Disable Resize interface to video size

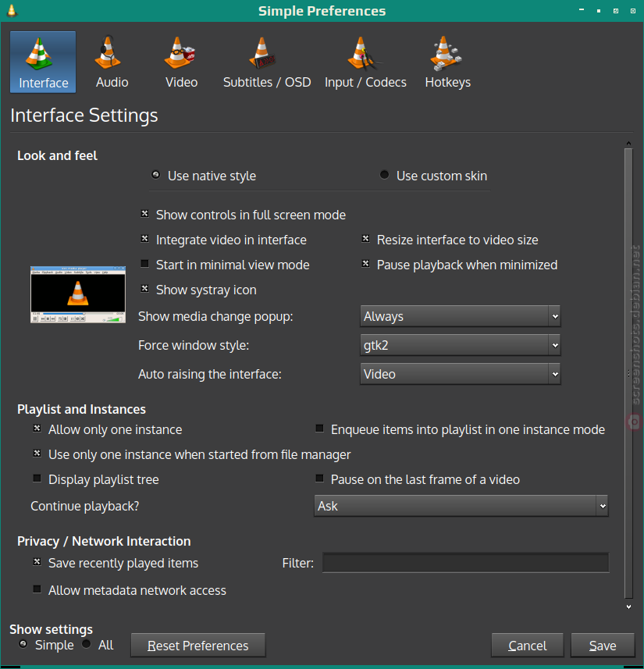tap(366, 239)
